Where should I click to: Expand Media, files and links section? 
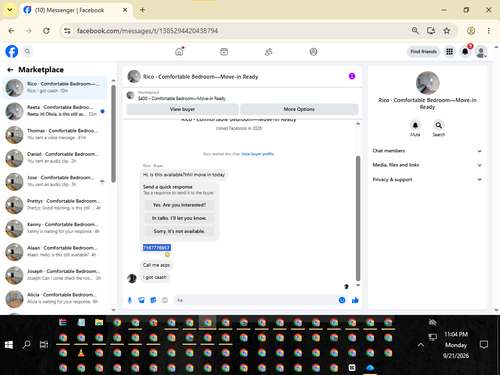coord(427,165)
